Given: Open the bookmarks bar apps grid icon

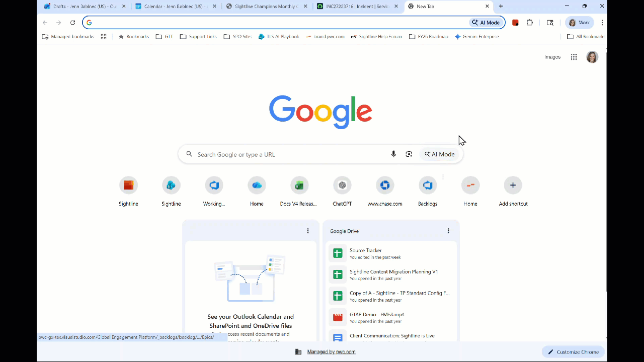Looking at the screenshot, I should pyautogui.click(x=104, y=37).
